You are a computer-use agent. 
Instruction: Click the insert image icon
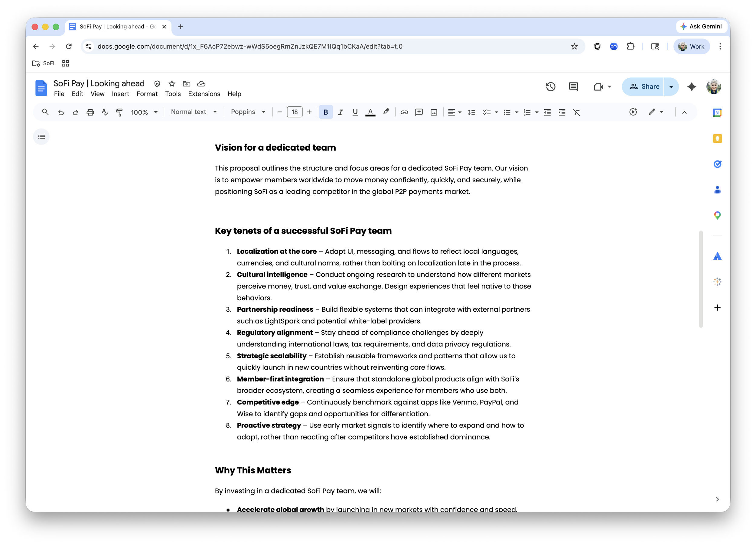pos(434,112)
